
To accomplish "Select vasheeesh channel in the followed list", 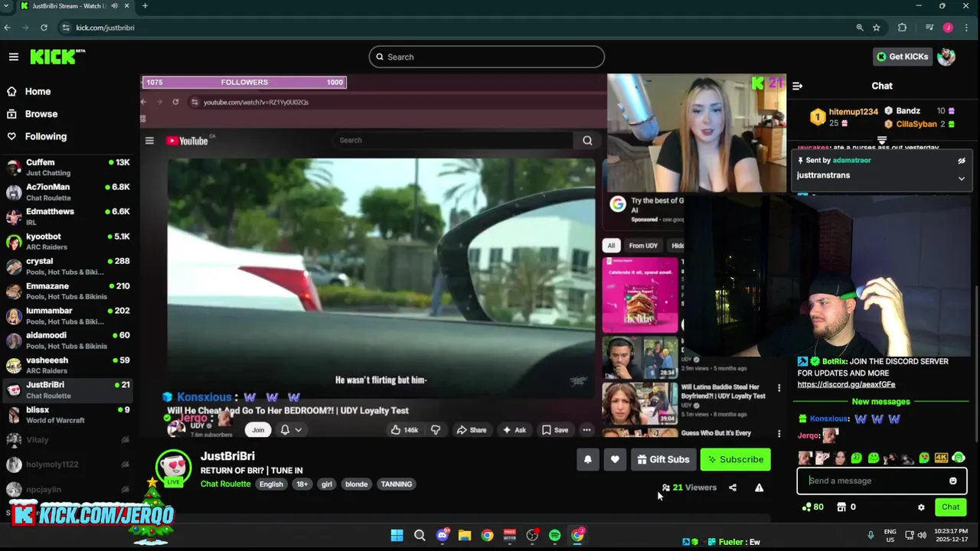I will 67,365.
